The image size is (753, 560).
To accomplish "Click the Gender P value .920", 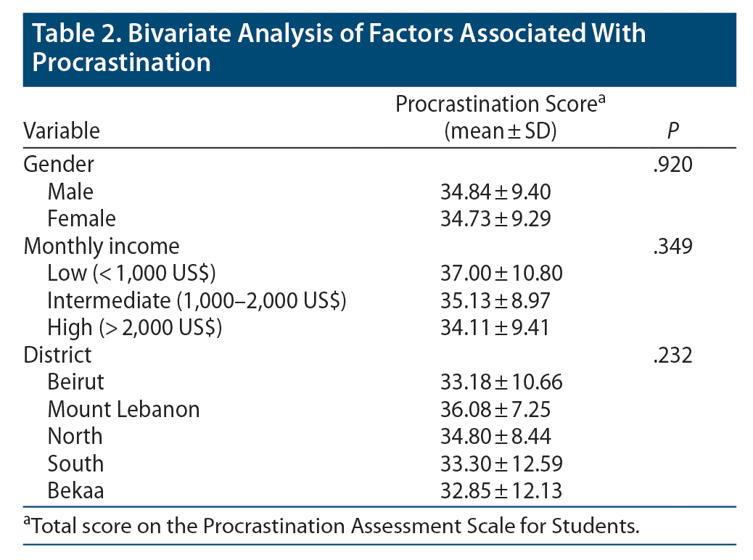I will click(x=672, y=164).
